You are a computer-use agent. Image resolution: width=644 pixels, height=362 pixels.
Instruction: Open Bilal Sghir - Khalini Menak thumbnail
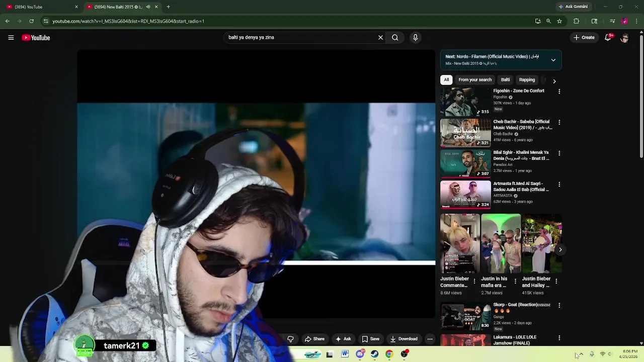point(465,163)
